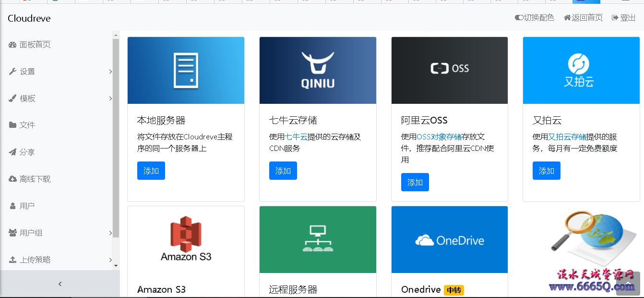Click the Amazon S3 card title
This screenshot has height=298, width=644.
pyautogui.click(x=161, y=289)
